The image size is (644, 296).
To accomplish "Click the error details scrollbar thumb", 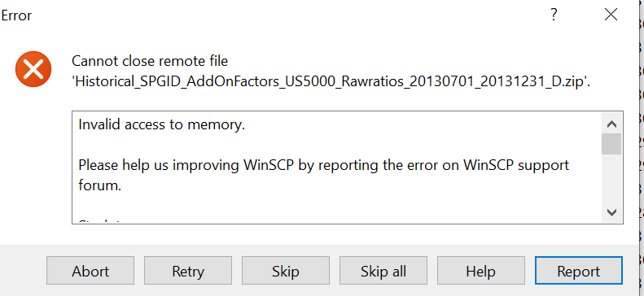I will click(x=611, y=144).
